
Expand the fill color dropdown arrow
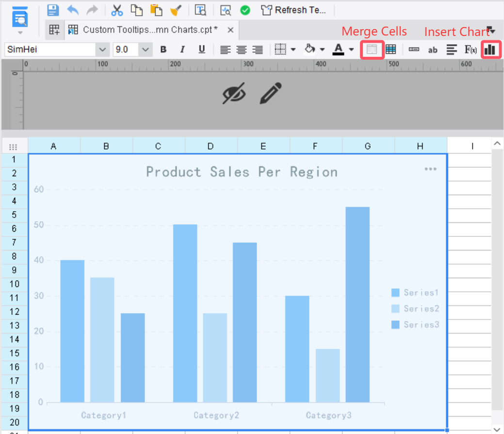pyautogui.click(x=322, y=50)
